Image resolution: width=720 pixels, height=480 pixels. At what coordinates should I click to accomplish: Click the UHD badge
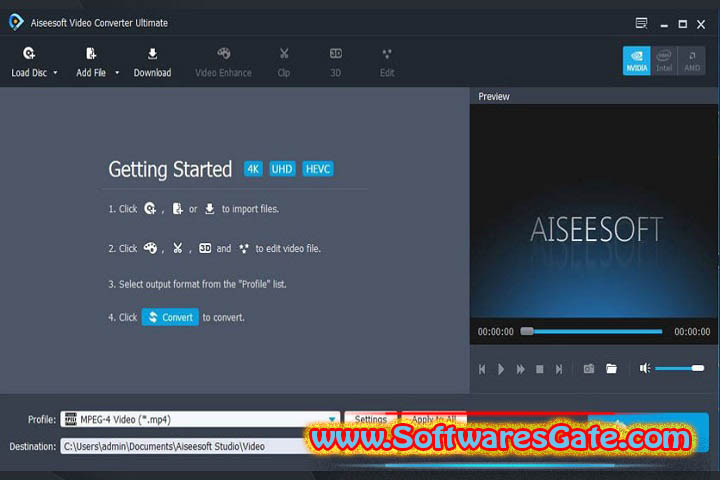point(282,169)
